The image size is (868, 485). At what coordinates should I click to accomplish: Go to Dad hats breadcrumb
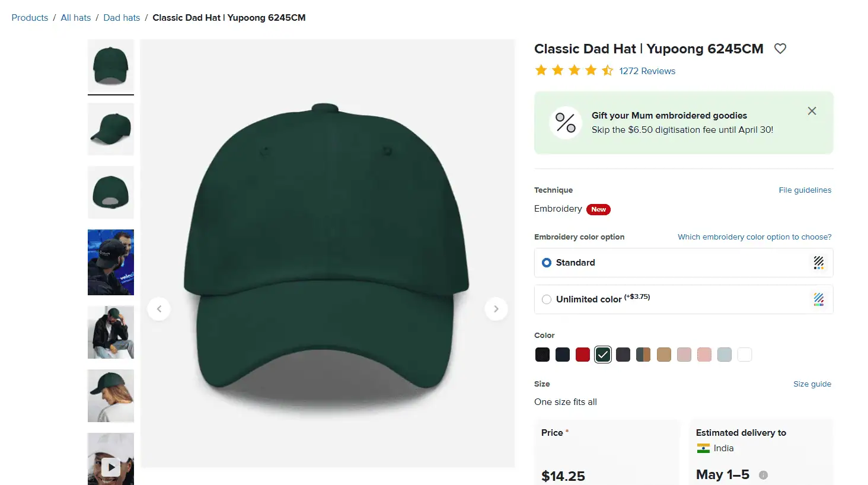122,18
